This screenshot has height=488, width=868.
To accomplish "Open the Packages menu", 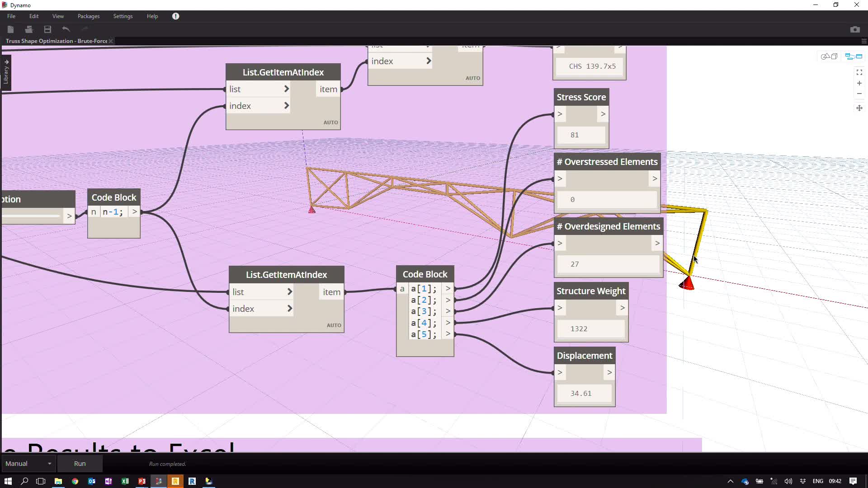I will [x=88, y=16].
